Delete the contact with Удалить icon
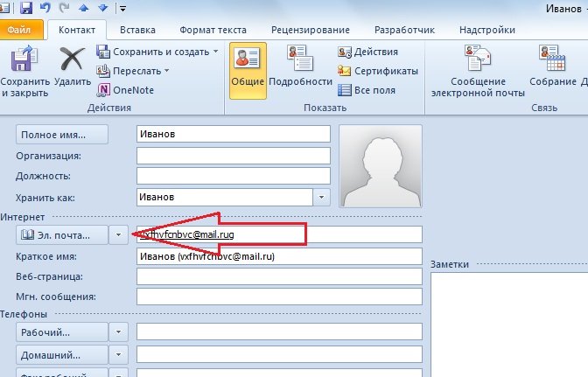 coord(72,61)
